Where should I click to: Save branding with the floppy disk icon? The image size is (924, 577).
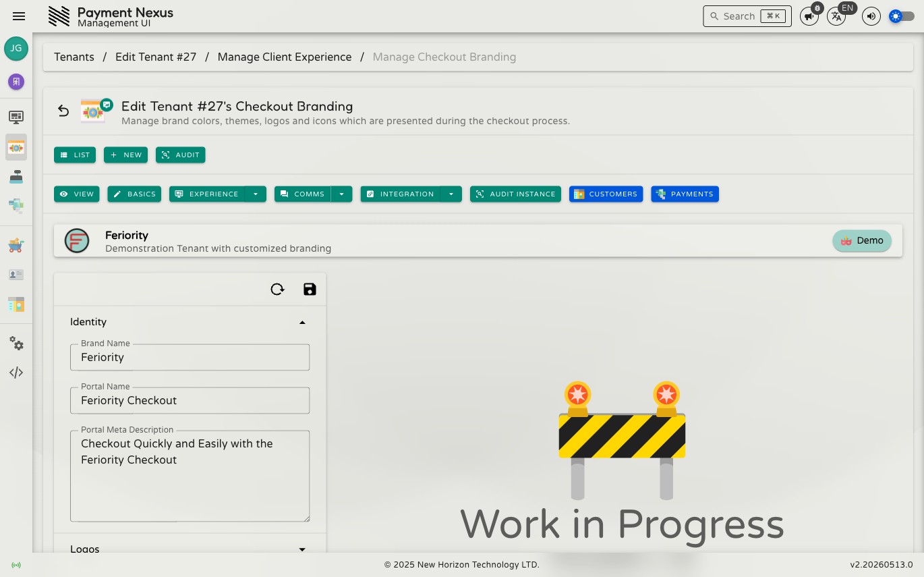[x=310, y=290]
